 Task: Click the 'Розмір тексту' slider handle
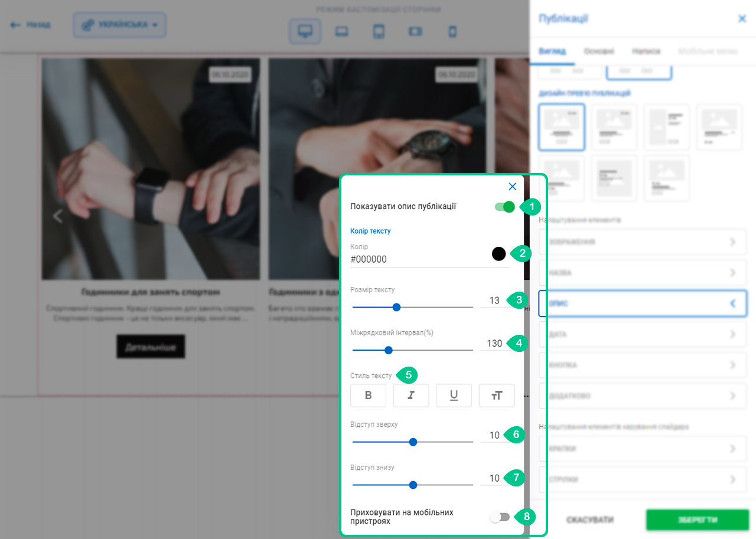397,307
